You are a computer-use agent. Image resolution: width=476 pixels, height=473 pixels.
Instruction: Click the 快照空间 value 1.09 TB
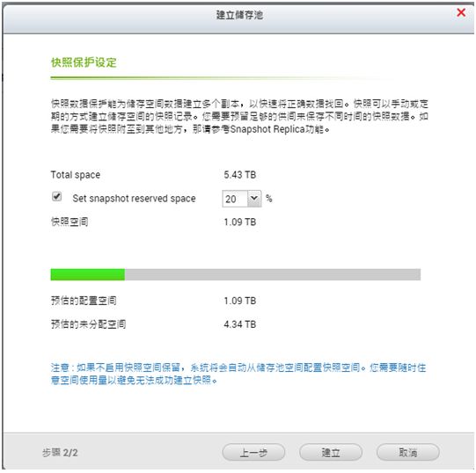pyautogui.click(x=240, y=222)
